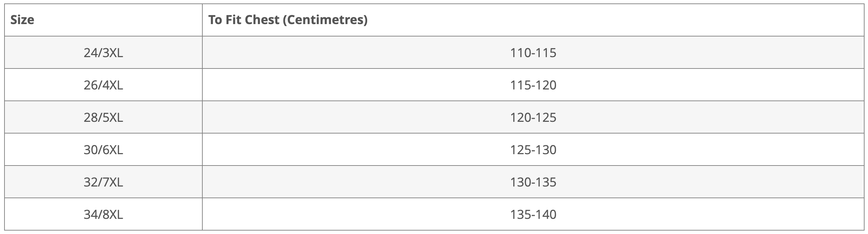The height and width of the screenshot is (234, 868).
Task: Click the 8XL text in last row
Action: click(x=113, y=214)
